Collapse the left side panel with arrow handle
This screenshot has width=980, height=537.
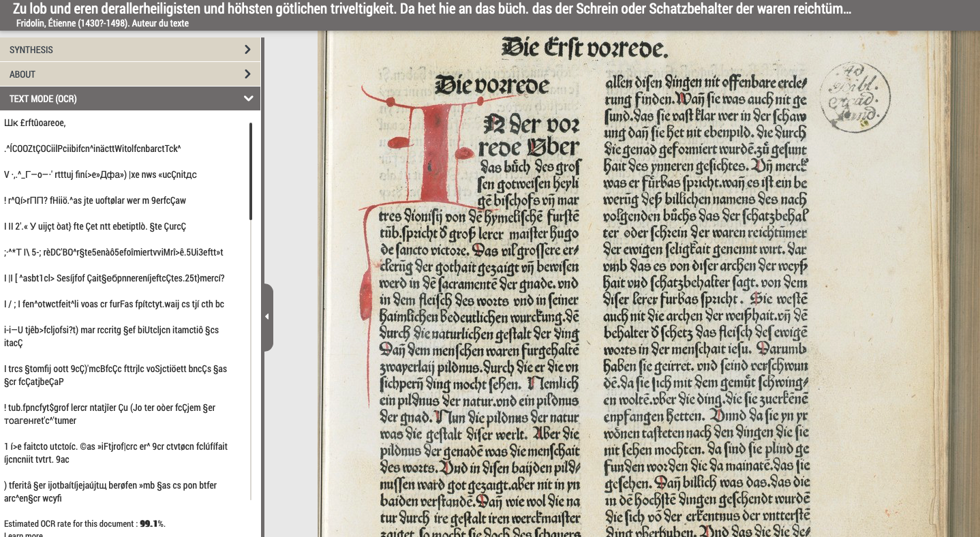(x=267, y=317)
